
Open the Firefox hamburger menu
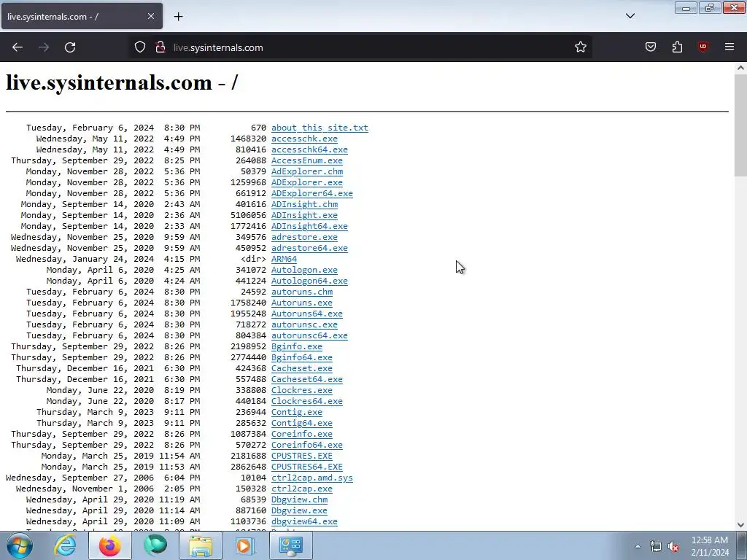[x=729, y=47]
